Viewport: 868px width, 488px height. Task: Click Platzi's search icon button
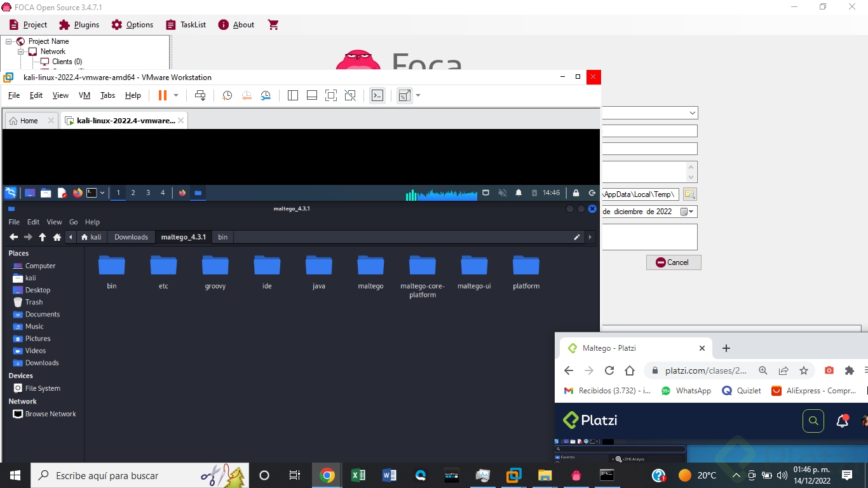coord(813,421)
